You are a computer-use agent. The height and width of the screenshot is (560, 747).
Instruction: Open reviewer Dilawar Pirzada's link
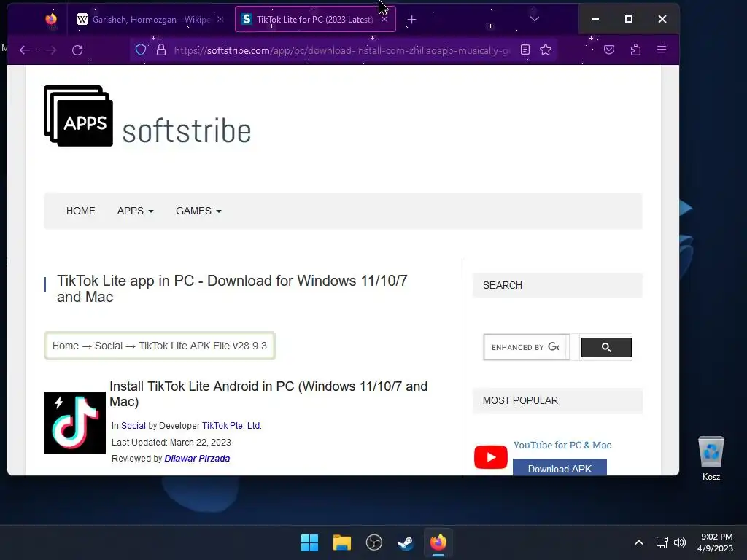point(197,459)
